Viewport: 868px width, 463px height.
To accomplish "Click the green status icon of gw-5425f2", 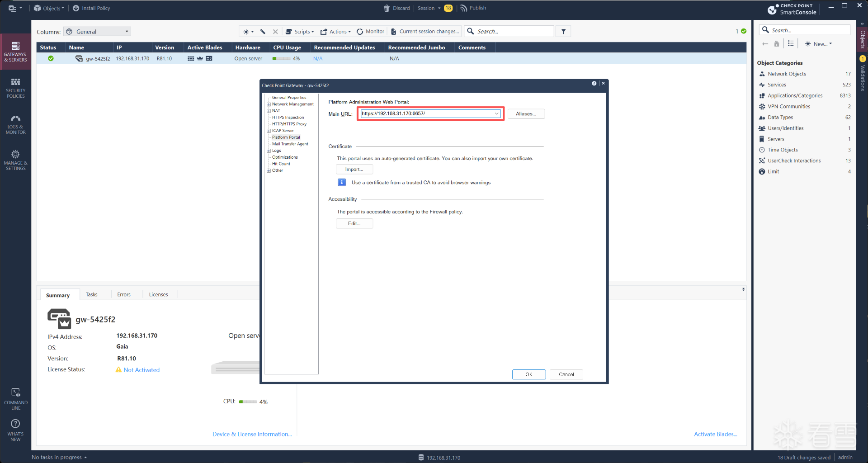I will tap(51, 58).
